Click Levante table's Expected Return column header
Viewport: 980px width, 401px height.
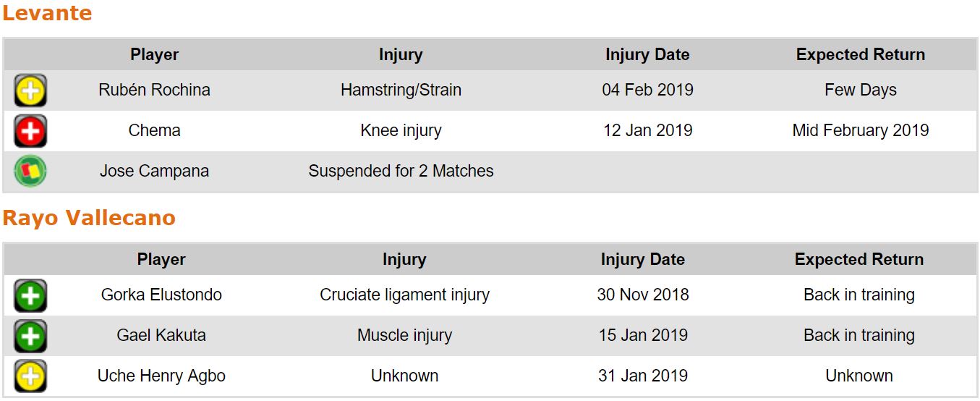[x=860, y=55]
